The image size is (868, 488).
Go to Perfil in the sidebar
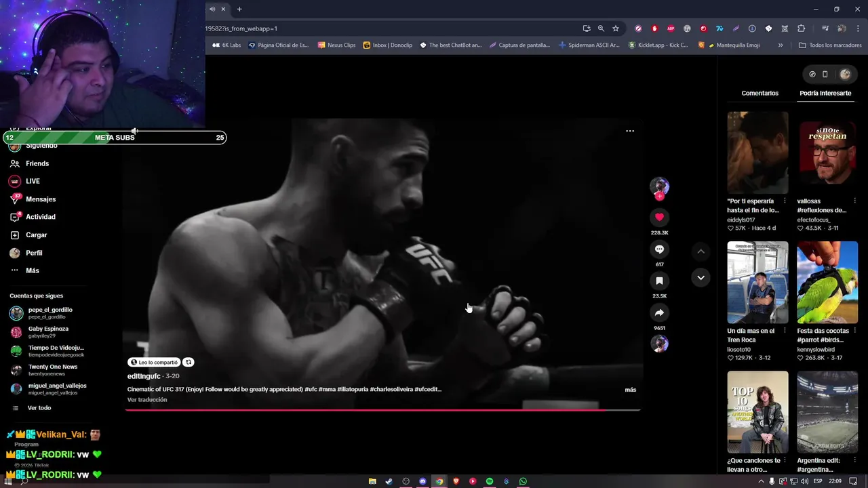(x=34, y=253)
